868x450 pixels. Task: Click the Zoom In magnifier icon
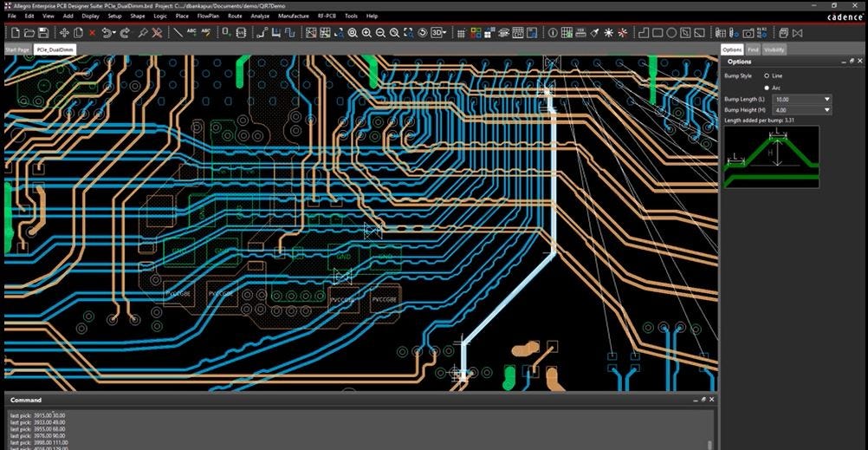tap(366, 33)
